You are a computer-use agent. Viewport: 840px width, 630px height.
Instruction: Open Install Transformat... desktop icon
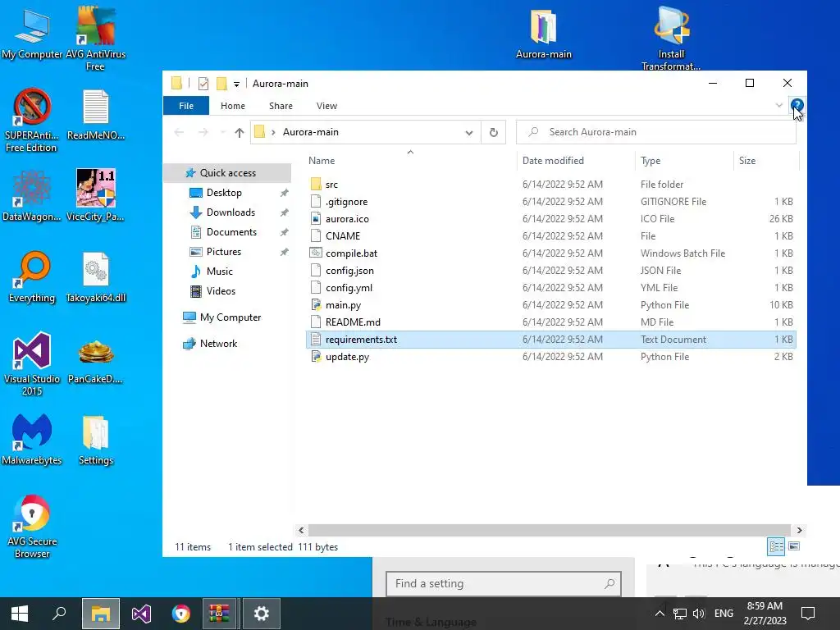pos(671,39)
